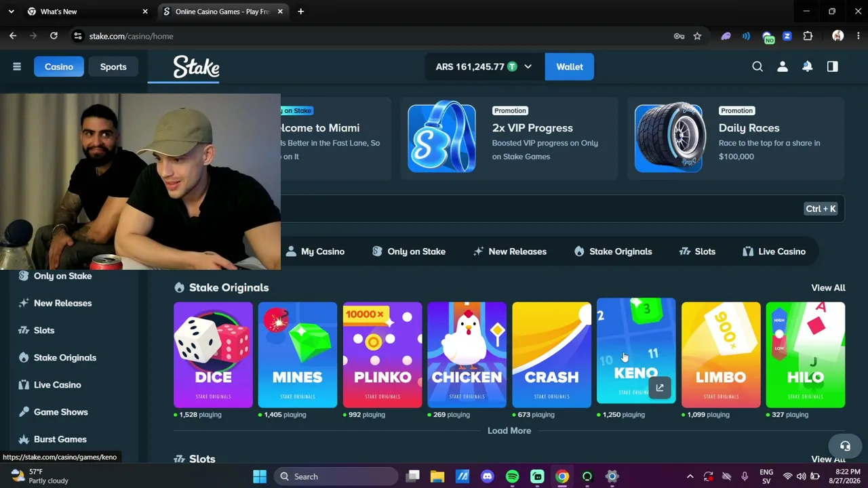The width and height of the screenshot is (868, 488).
Task: Open the live support headset button
Action: 845,446
